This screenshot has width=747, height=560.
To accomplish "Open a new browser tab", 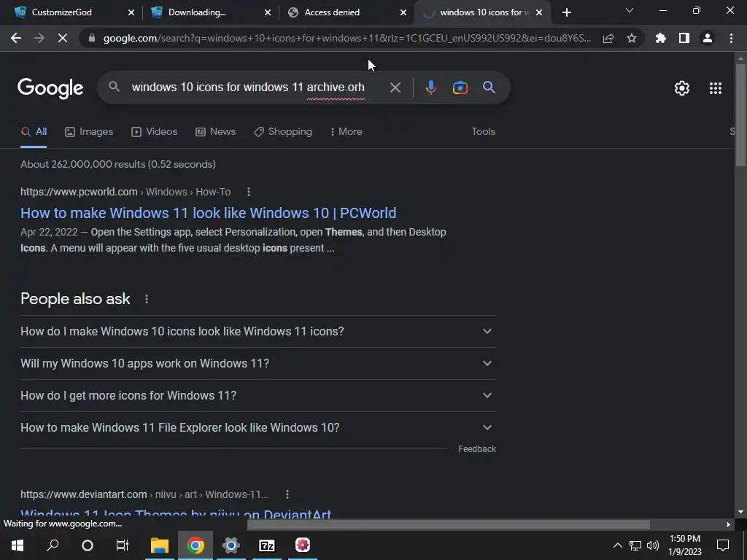I will point(566,12).
